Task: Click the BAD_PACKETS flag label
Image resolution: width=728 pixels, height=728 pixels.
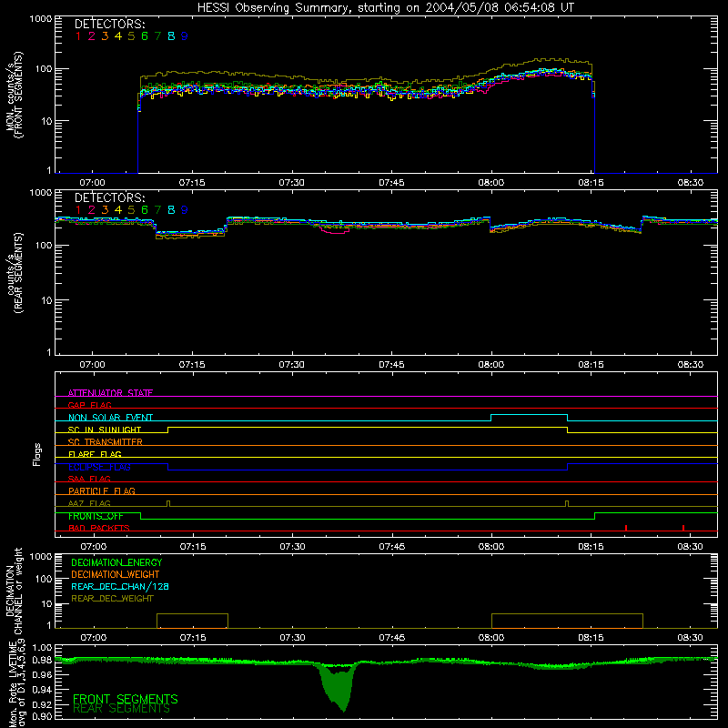Action: tap(99, 528)
